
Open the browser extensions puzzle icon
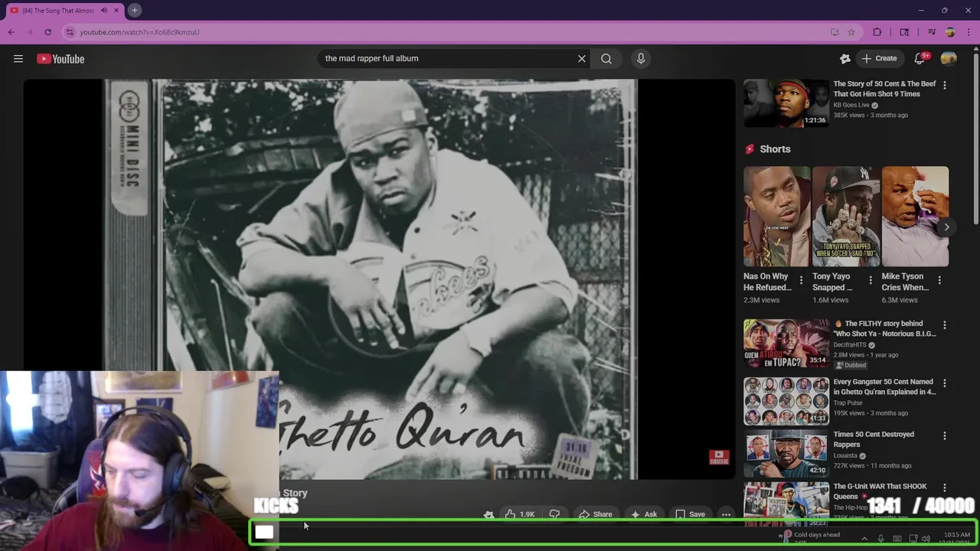point(877,32)
